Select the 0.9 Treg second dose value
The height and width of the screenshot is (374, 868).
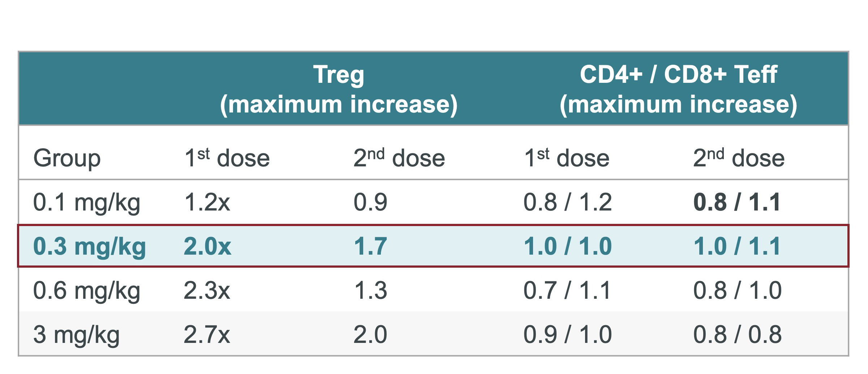point(370,202)
